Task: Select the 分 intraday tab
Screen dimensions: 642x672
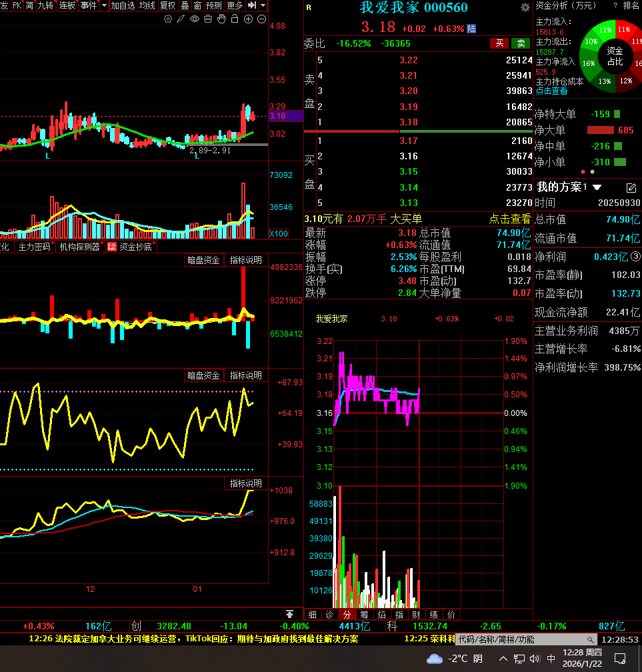Action: [x=347, y=615]
